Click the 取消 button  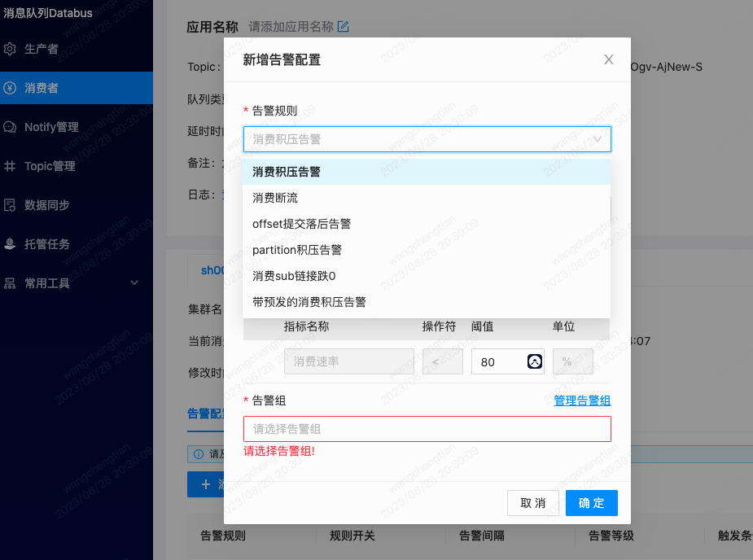point(533,503)
